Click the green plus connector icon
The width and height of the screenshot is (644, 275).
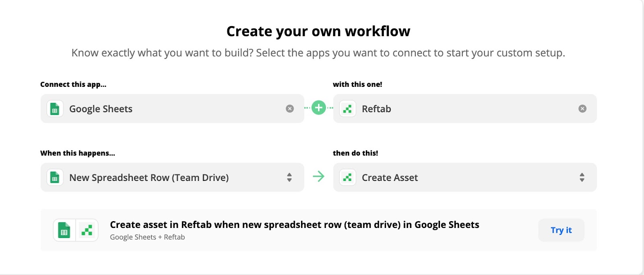[319, 108]
